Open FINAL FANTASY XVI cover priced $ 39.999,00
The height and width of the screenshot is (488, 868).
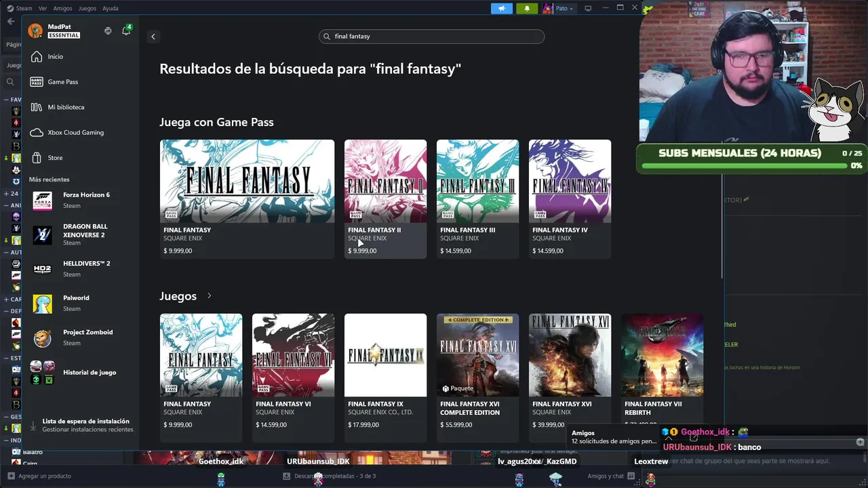tap(570, 355)
